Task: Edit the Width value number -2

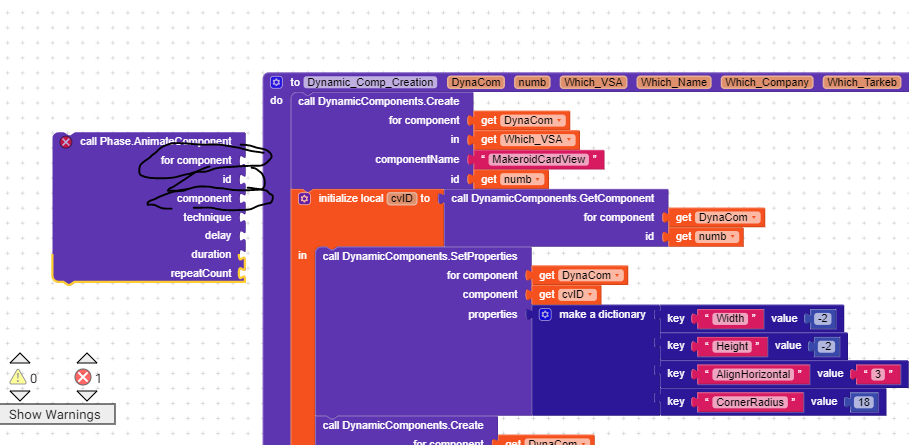Action: coord(823,319)
